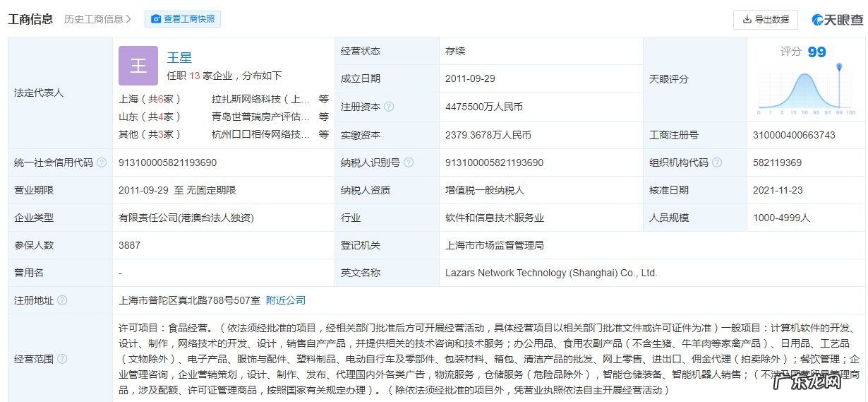The image size is (868, 402).
Task: Click 其他（共3家）entry
Action: pyautogui.click(x=150, y=134)
